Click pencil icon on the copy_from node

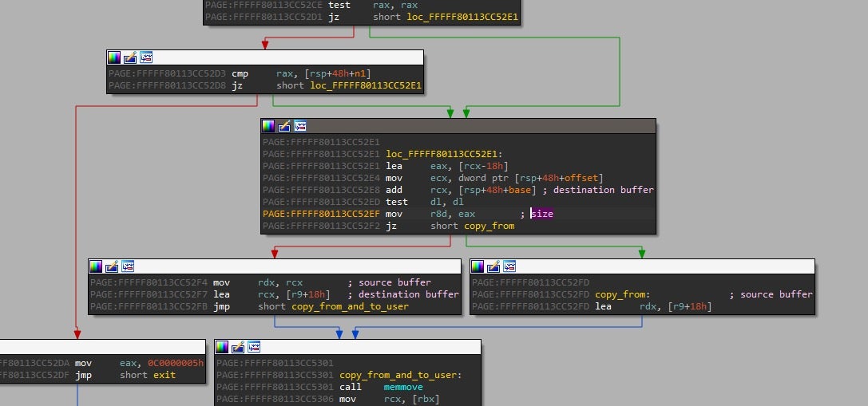(x=493, y=266)
